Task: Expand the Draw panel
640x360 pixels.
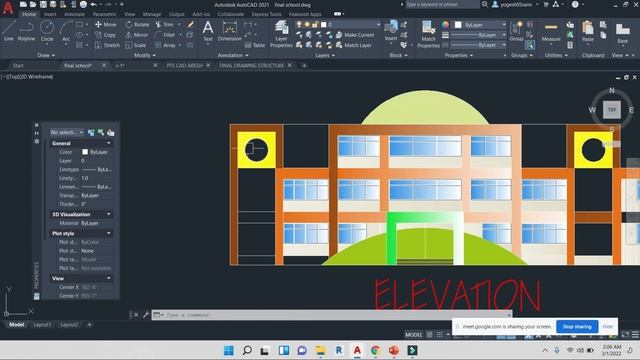Action: point(46,55)
